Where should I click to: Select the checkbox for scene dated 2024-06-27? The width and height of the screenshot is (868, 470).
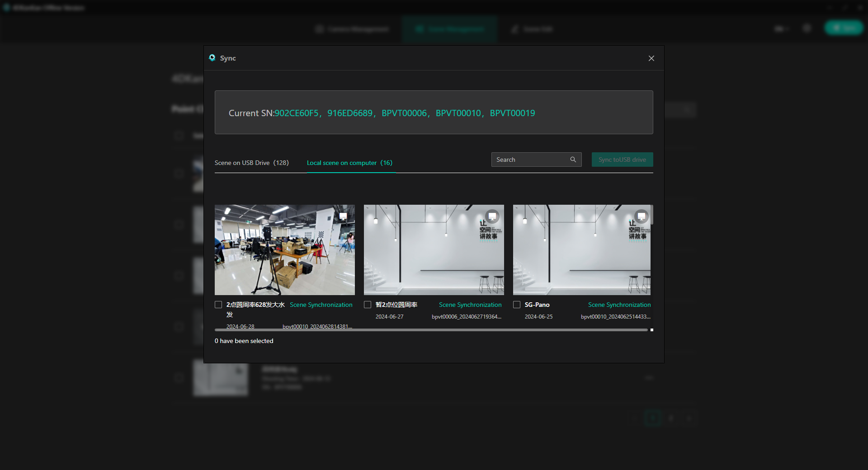tap(368, 305)
